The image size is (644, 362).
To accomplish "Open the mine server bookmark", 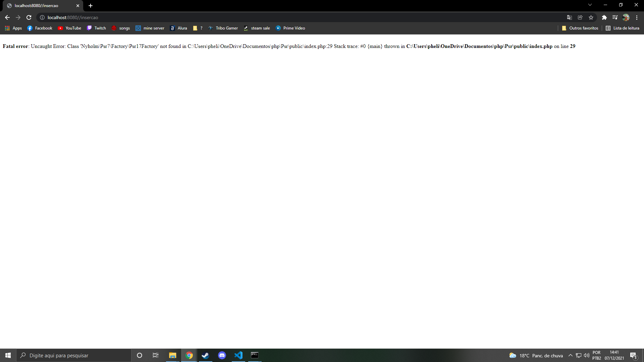I will point(150,28).
